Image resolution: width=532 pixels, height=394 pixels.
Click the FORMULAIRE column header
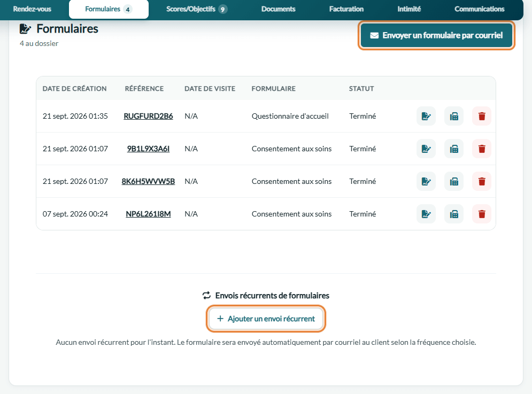click(x=273, y=89)
